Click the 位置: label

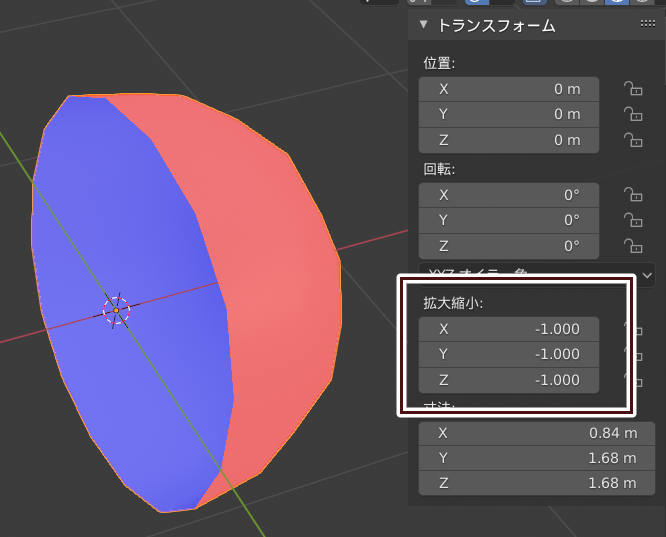[439, 63]
